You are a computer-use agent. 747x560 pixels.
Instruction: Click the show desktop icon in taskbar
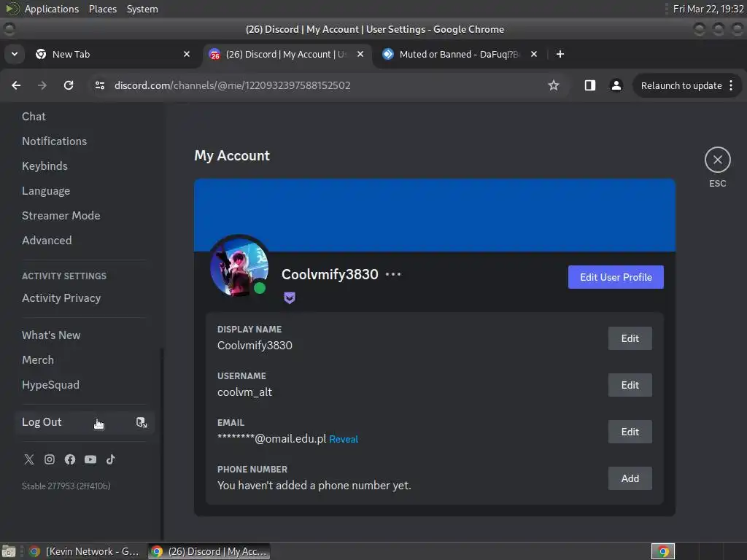9,551
